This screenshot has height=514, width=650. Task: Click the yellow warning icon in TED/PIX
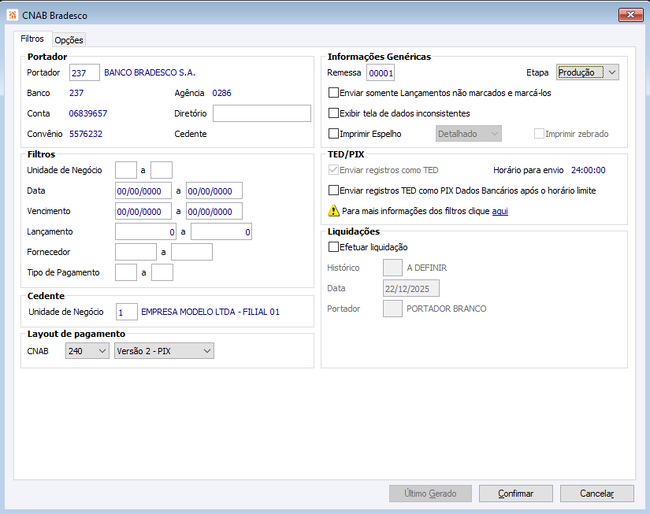(x=333, y=211)
